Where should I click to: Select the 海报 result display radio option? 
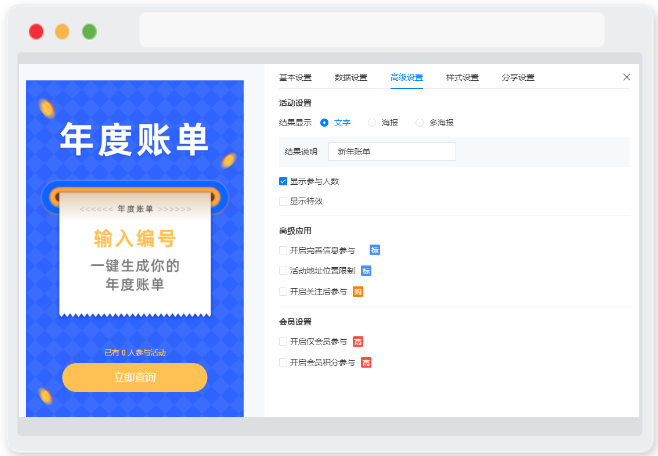pyautogui.click(x=372, y=123)
